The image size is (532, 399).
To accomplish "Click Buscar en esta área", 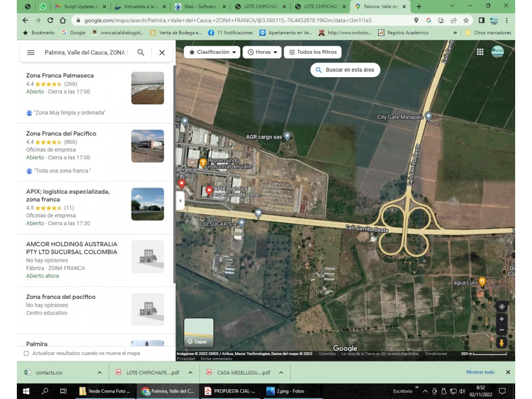I will tap(345, 70).
